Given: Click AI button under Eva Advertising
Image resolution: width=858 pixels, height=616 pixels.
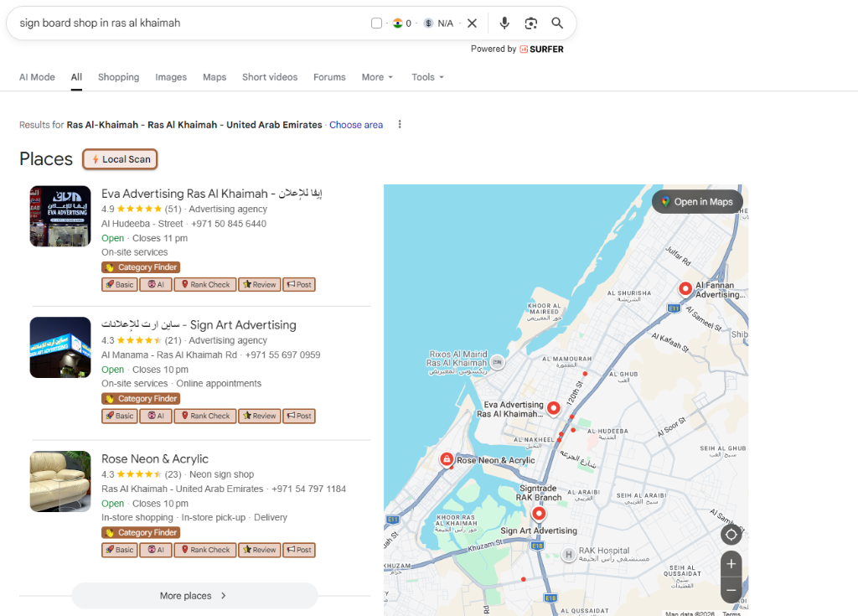Looking at the screenshot, I should 156,285.
